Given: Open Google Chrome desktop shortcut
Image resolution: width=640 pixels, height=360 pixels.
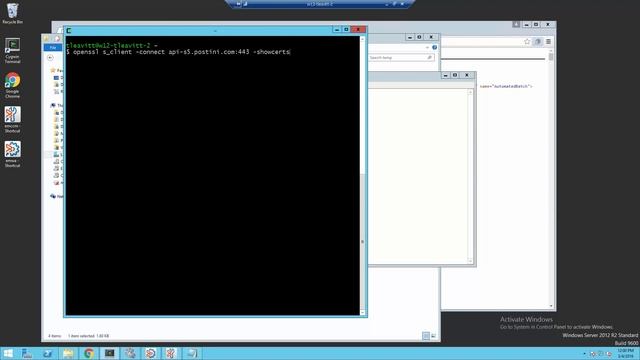Looking at the screenshot, I should click(12, 85).
